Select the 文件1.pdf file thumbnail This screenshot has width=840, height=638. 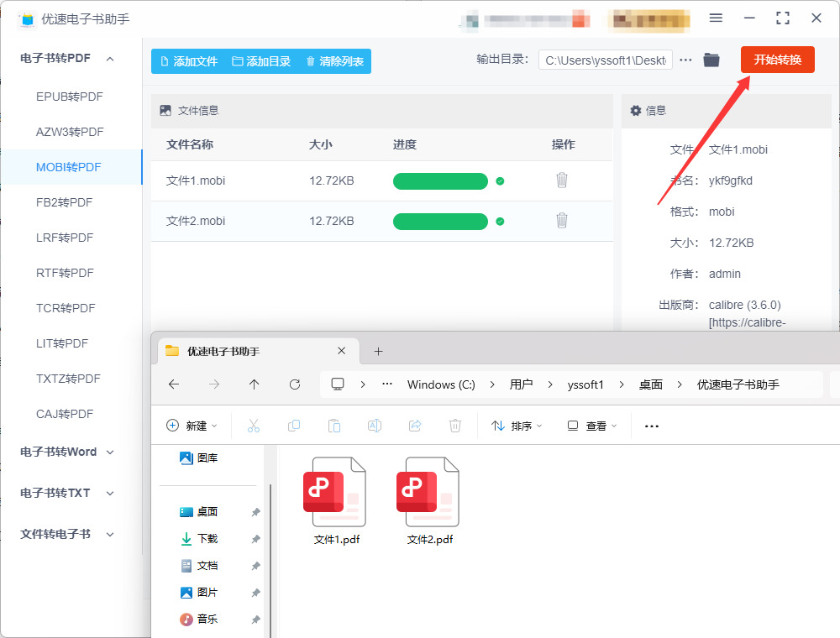pyautogui.click(x=337, y=493)
